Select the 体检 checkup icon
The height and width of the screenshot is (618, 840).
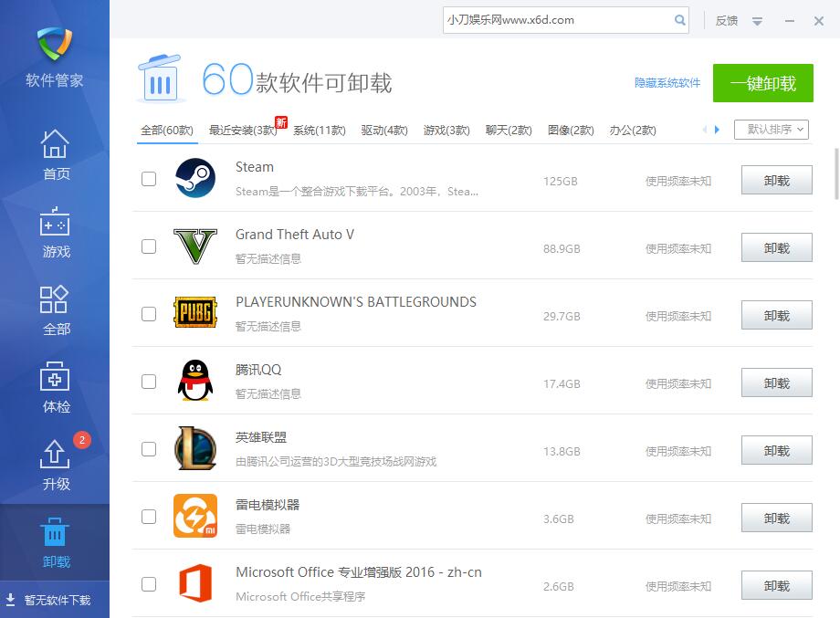pyautogui.click(x=56, y=378)
